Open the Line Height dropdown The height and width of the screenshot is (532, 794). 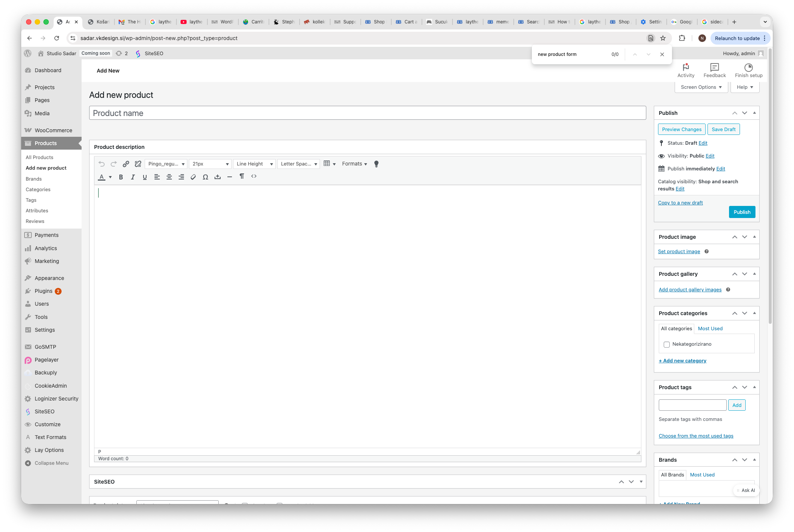coord(254,164)
